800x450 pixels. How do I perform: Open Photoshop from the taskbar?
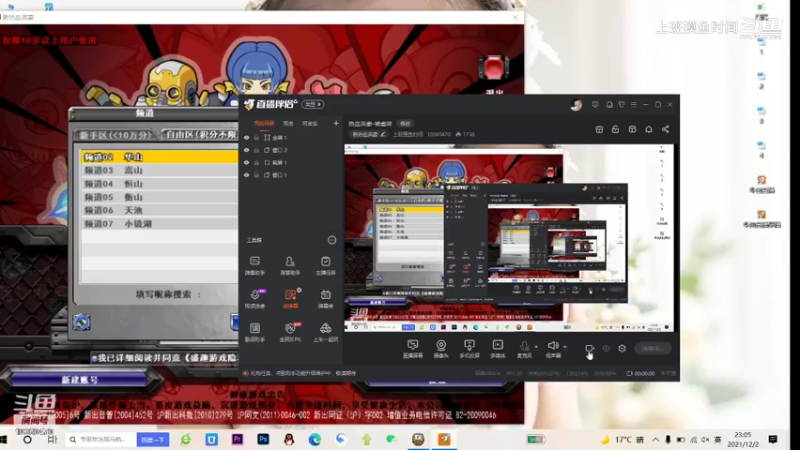(263, 439)
